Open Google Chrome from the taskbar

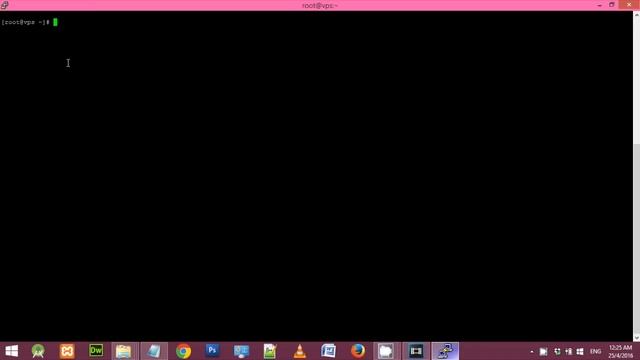pos(183,351)
